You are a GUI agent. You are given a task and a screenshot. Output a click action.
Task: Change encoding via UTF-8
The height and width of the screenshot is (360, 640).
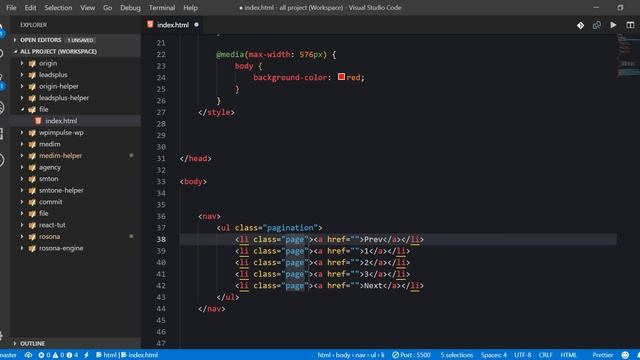click(522, 355)
